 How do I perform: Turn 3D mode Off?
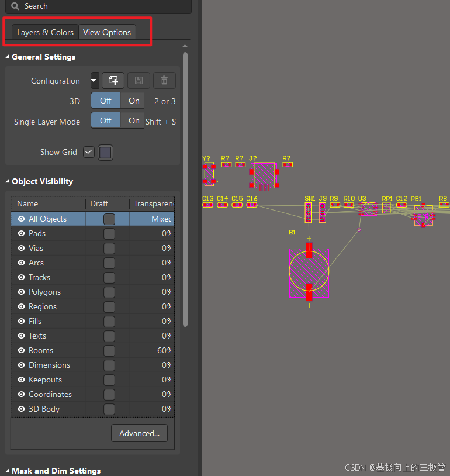point(106,101)
